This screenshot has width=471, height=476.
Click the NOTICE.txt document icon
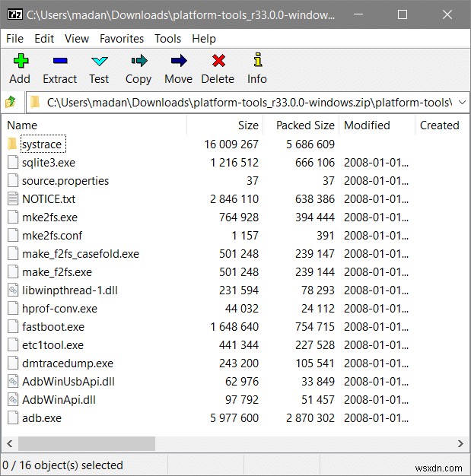(x=13, y=198)
